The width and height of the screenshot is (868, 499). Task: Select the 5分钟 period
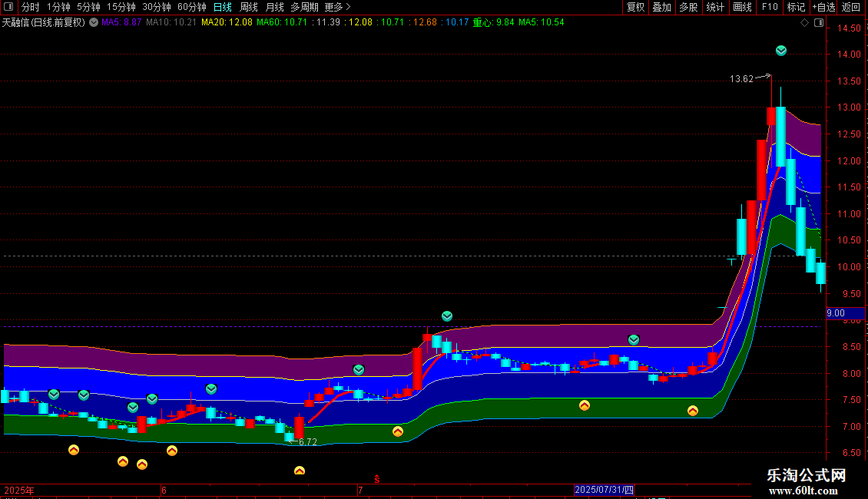pyautogui.click(x=88, y=7)
